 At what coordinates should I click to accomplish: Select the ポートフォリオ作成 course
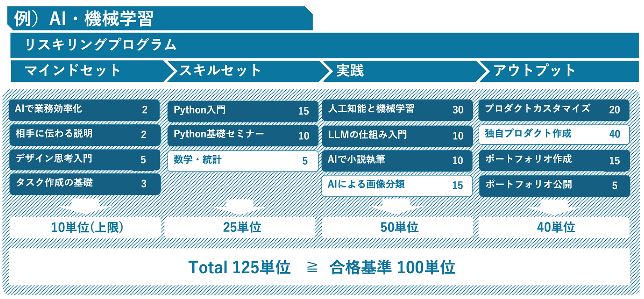(554, 160)
